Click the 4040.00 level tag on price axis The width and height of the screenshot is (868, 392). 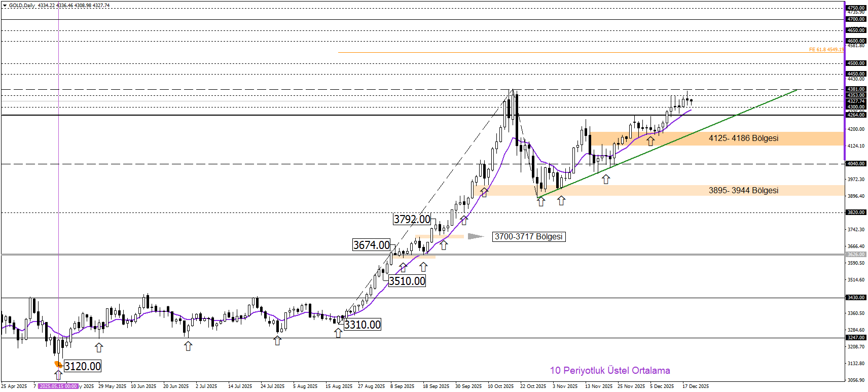(856, 164)
